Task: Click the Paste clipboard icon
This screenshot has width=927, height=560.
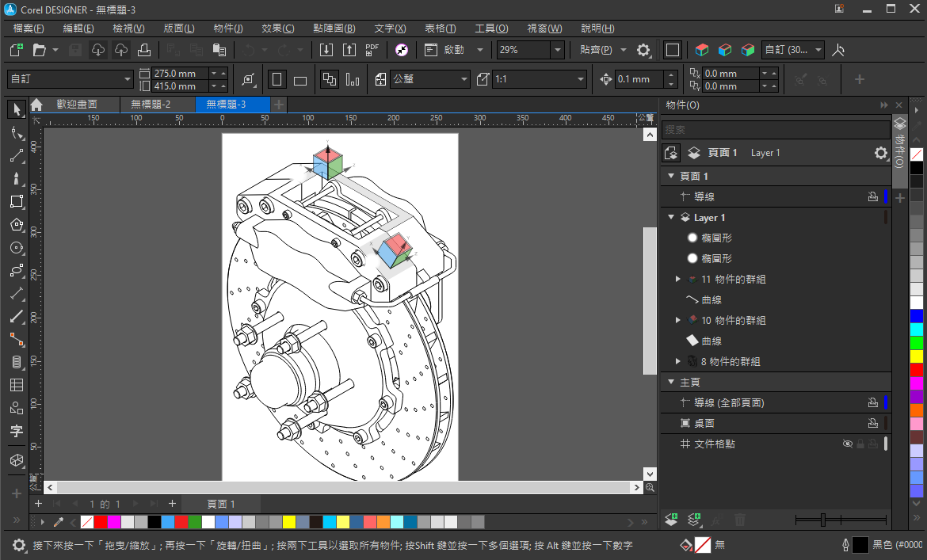Action: [219, 50]
